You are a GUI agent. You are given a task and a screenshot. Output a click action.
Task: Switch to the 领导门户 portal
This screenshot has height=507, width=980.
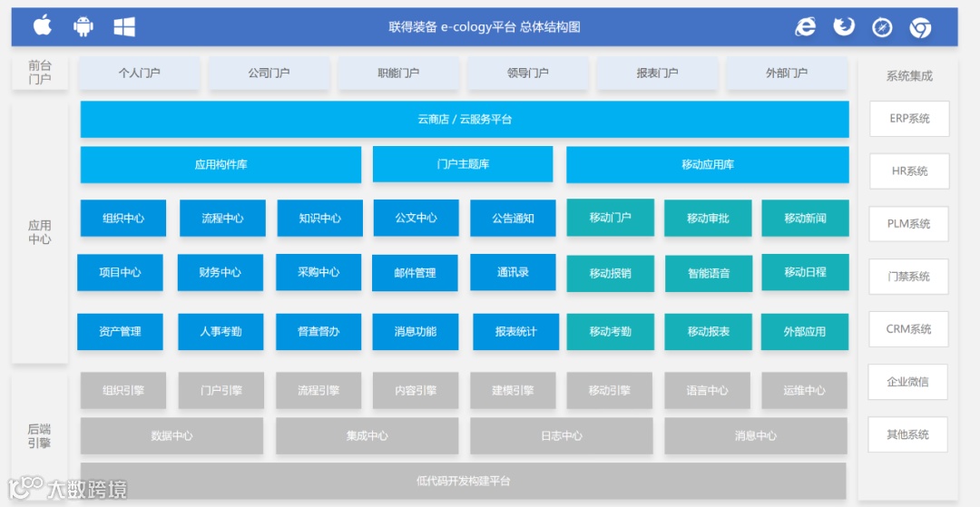[x=527, y=73]
